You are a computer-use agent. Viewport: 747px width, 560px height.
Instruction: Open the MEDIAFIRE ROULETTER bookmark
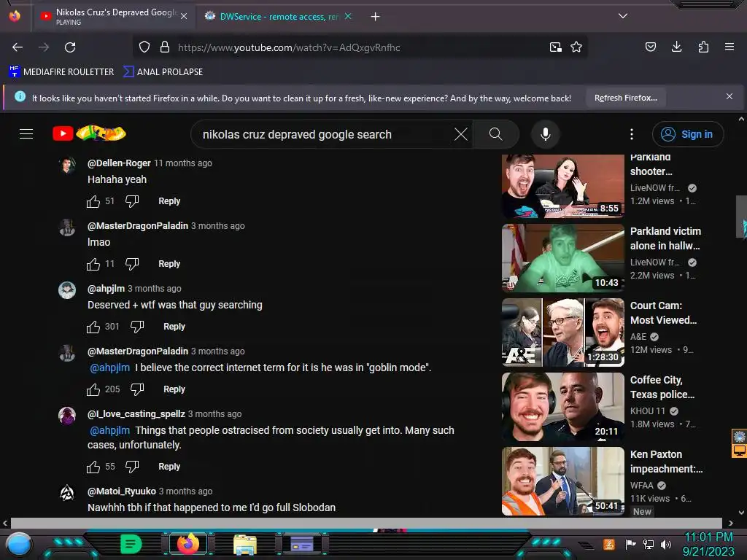[x=61, y=72]
